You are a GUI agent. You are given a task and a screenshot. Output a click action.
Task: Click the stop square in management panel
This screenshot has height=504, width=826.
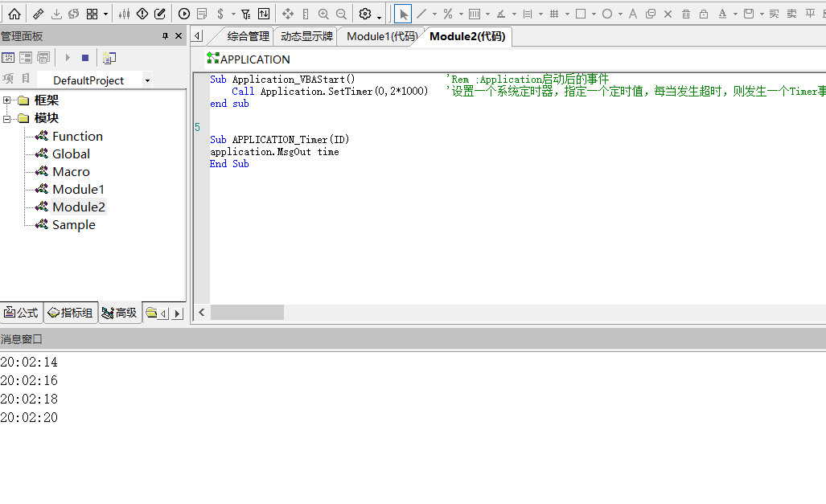pos(84,58)
